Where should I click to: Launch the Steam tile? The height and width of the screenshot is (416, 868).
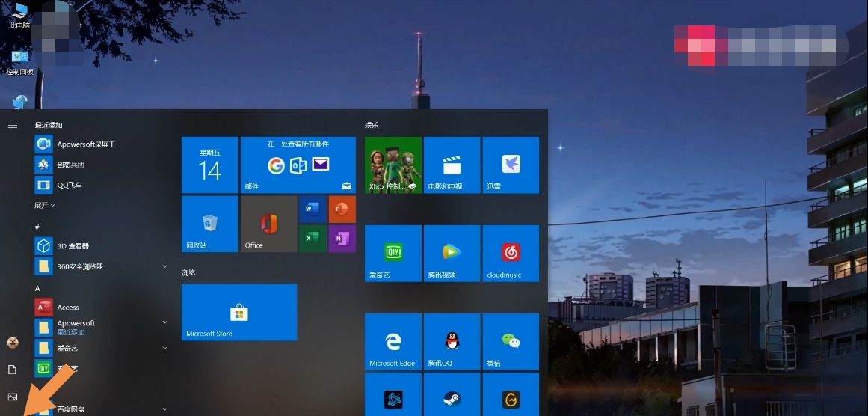[452, 394]
